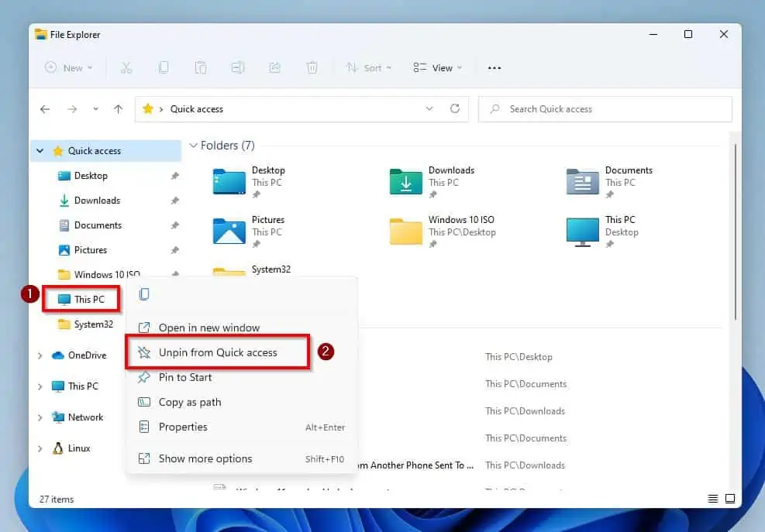Viewport: 765px width, 532px height.
Task: Open the Downloads folder tile
Action: tap(432, 182)
